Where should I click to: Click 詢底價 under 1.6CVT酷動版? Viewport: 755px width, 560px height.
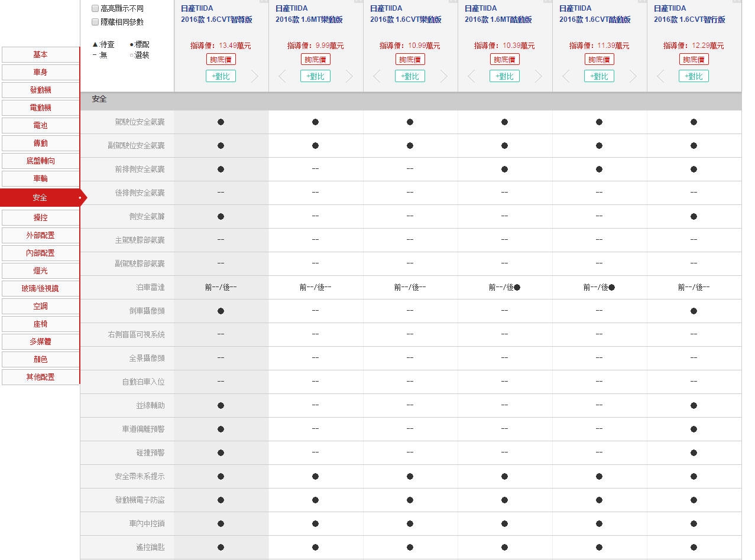click(x=599, y=59)
